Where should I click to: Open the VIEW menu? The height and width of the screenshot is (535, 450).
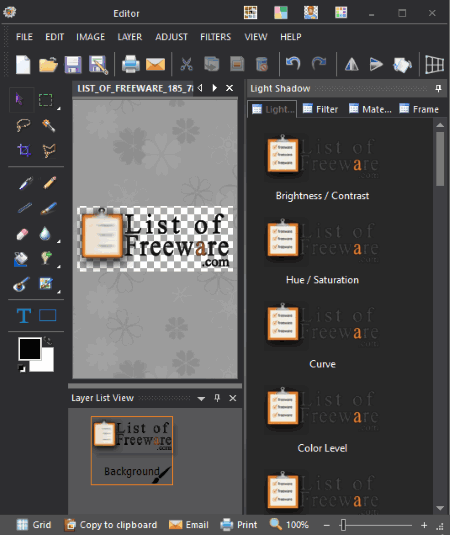coord(256,37)
